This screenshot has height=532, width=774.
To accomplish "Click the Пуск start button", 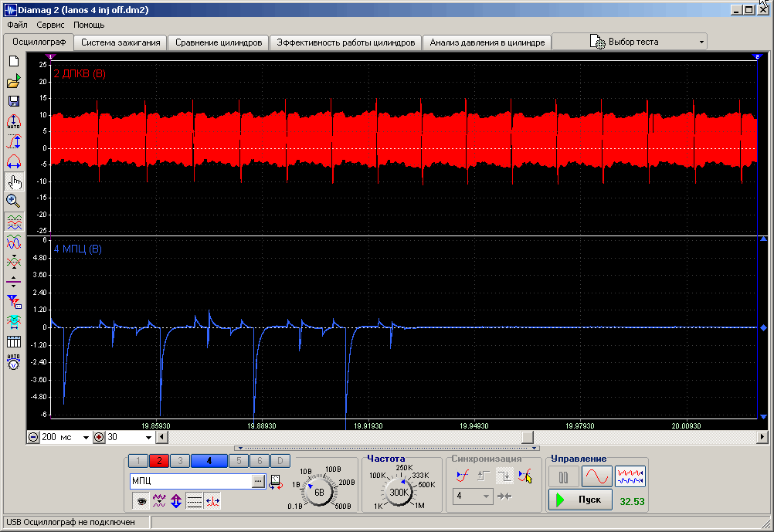I will [x=581, y=500].
